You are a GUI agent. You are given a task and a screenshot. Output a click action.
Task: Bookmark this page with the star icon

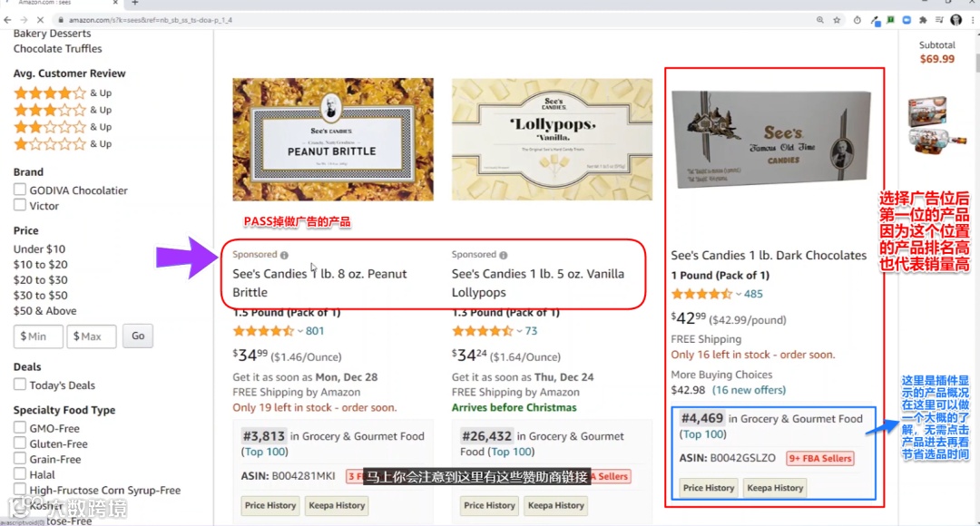tap(837, 20)
